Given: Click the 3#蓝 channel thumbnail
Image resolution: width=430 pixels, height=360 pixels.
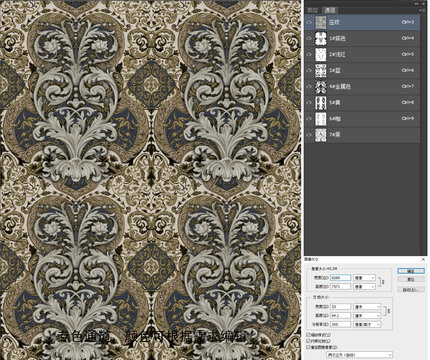Looking at the screenshot, I should tap(321, 70).
